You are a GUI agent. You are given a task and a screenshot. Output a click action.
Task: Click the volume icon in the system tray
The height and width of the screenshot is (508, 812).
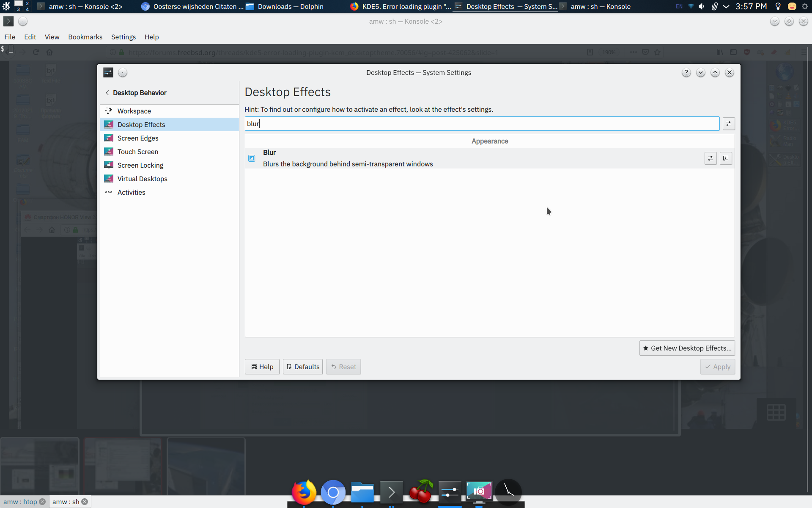point(702,6)
